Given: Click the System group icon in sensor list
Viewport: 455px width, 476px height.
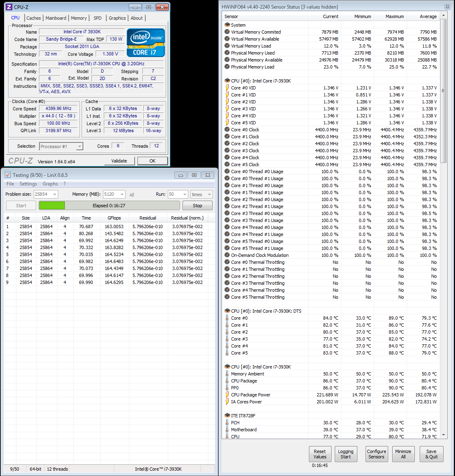Looking at the screenshot, I should coord(227,25).
